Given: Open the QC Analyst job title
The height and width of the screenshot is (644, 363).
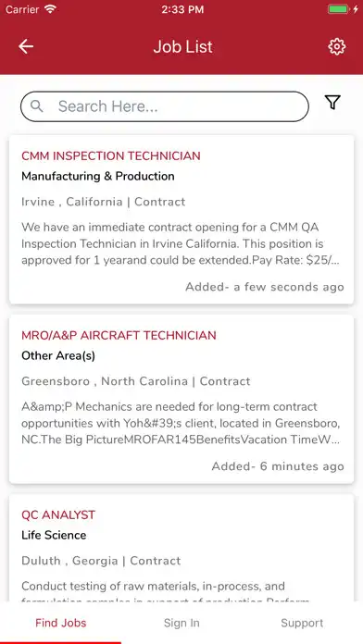Looking at the screenshot, I should 58,515.
